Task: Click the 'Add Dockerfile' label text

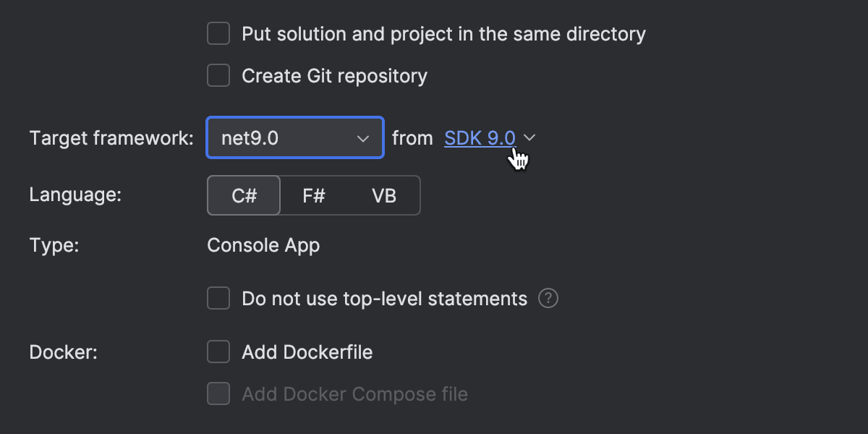Action: pyautogui.click(x=307, y=352)
